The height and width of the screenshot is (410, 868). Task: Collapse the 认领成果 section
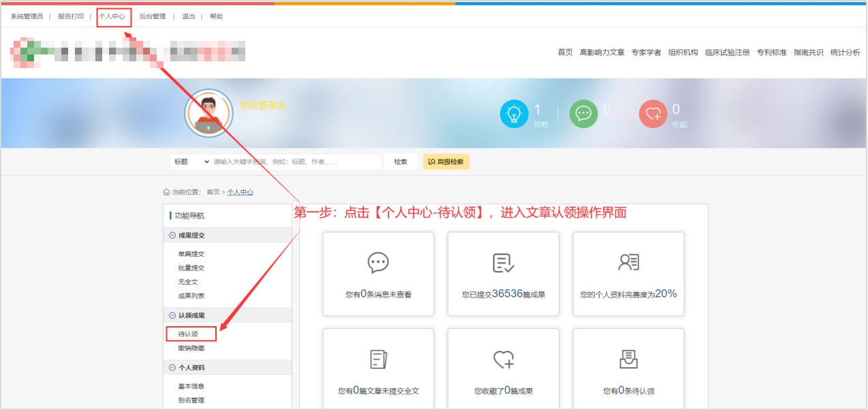click(x=172, y=315)
